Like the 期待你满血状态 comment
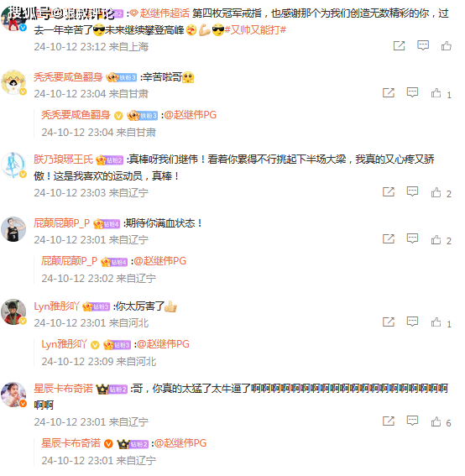 pyautogui.click(x=436, y=239)
